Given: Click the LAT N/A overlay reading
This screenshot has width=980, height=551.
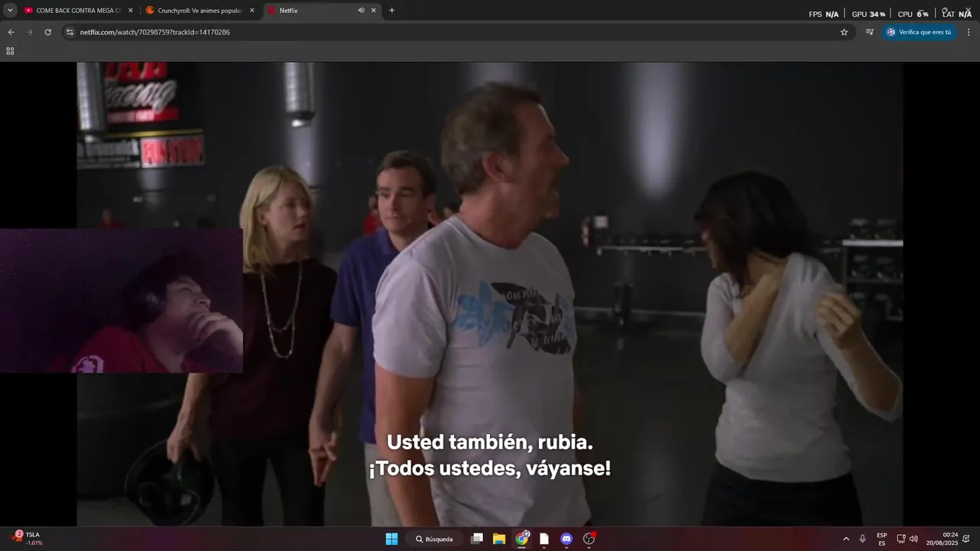Looking at the screenshot, I should pyautogui.click(x=956, y=14).
